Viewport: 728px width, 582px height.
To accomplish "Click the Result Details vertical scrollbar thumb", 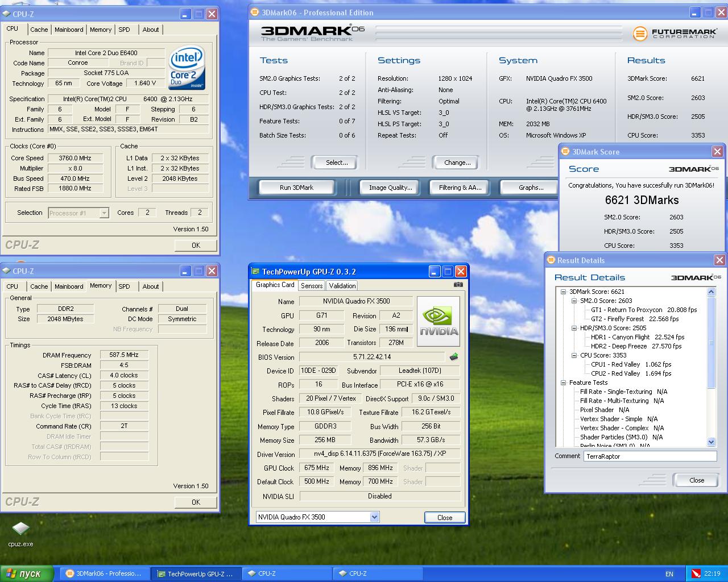I will point(711,343).
